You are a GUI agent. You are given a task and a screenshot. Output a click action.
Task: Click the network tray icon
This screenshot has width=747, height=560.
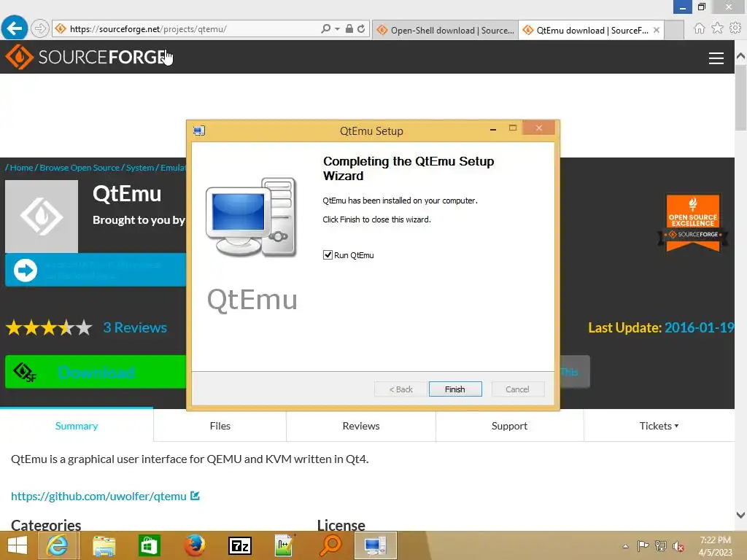click(661, 545)
